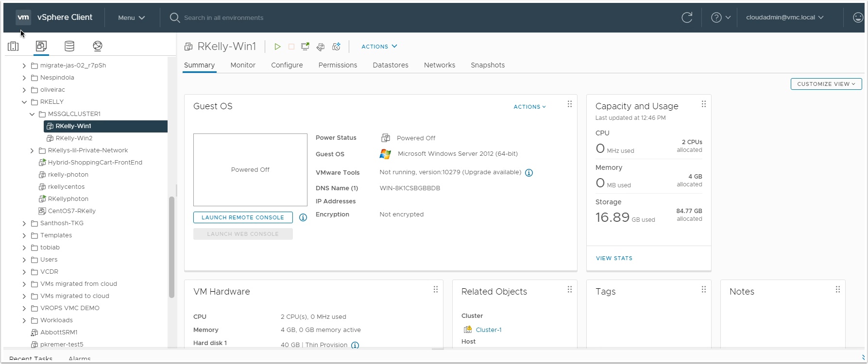The height and width of the screenshot is (364, 868).
Task: Open the cloudadmin@vmc.local user menu
Action: [785, 17]
